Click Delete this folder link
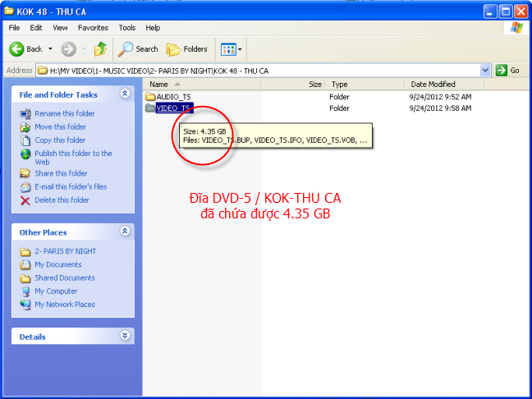The width and height of the screenshot is (532, 399). coord(62,200)
